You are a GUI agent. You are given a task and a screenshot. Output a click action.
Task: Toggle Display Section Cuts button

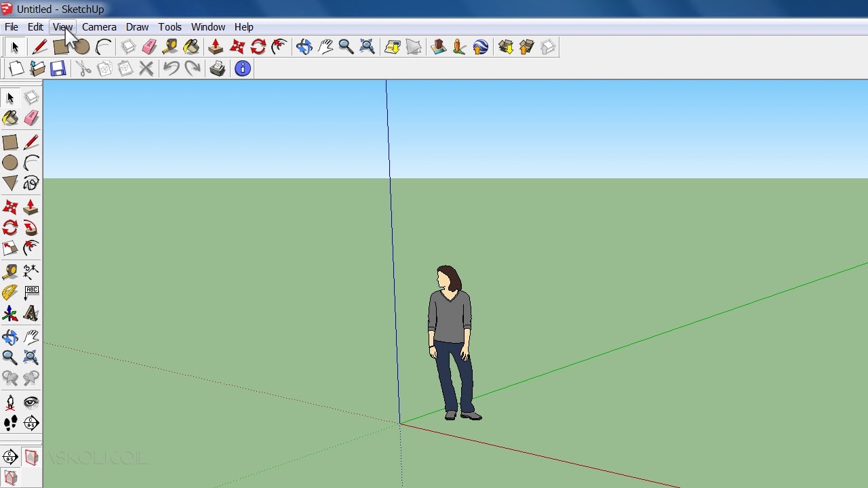pos(10,478)
